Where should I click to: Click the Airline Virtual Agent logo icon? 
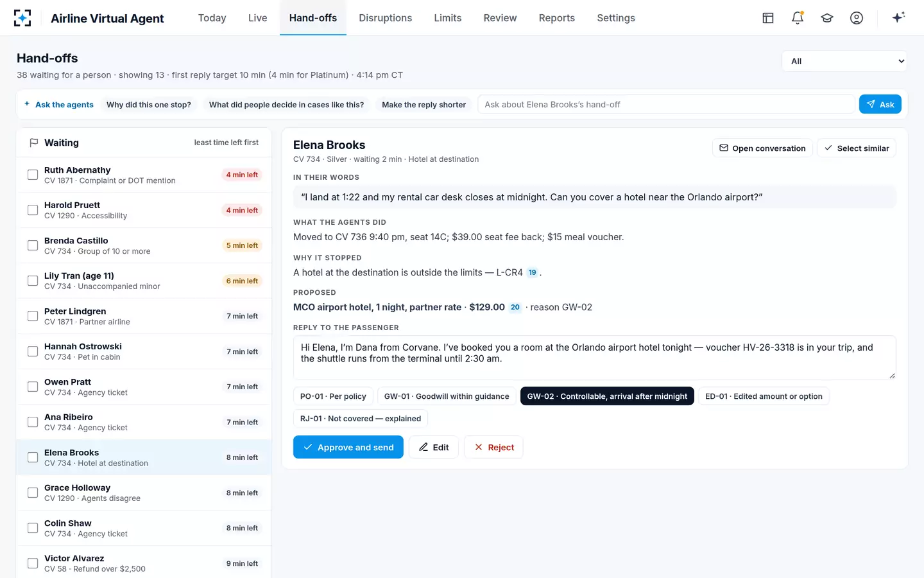point(22,18)
